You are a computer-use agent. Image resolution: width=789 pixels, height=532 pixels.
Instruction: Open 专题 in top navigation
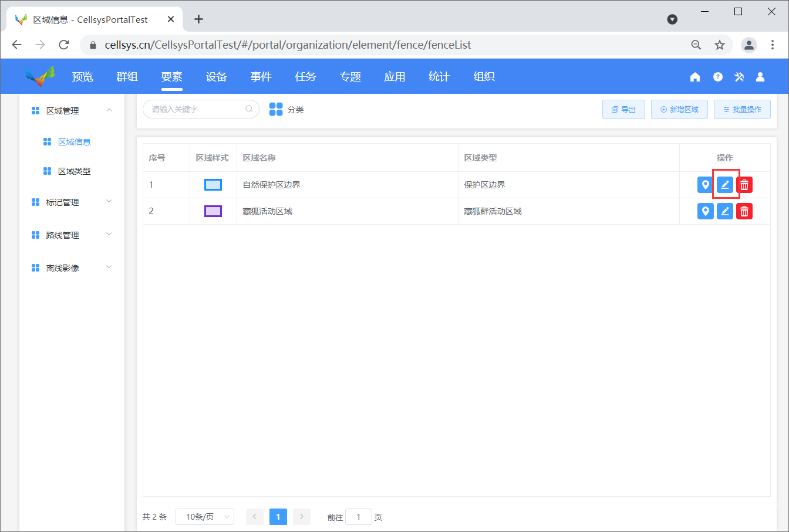click(350, 77)
